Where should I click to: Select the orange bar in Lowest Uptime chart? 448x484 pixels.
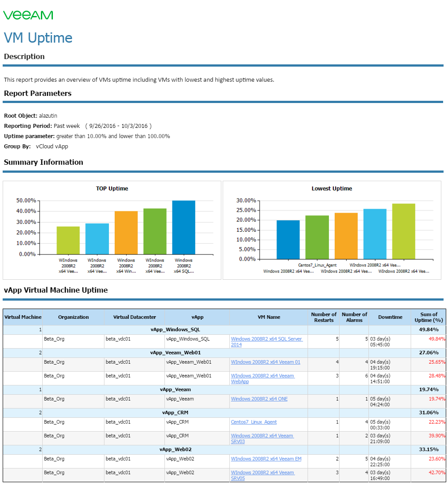pyautogui.click(x=346, y=236)
